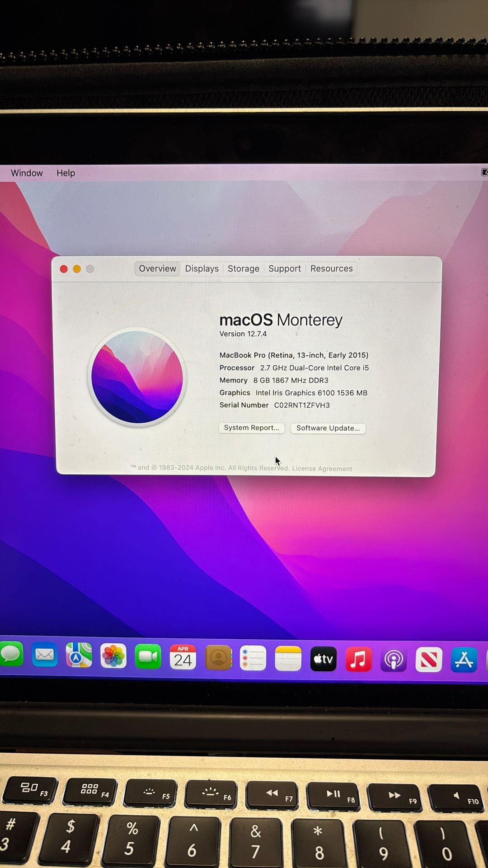The image size is (488, 868).
Task: Open the Messages app in the Dock
Action: point(11,654)
